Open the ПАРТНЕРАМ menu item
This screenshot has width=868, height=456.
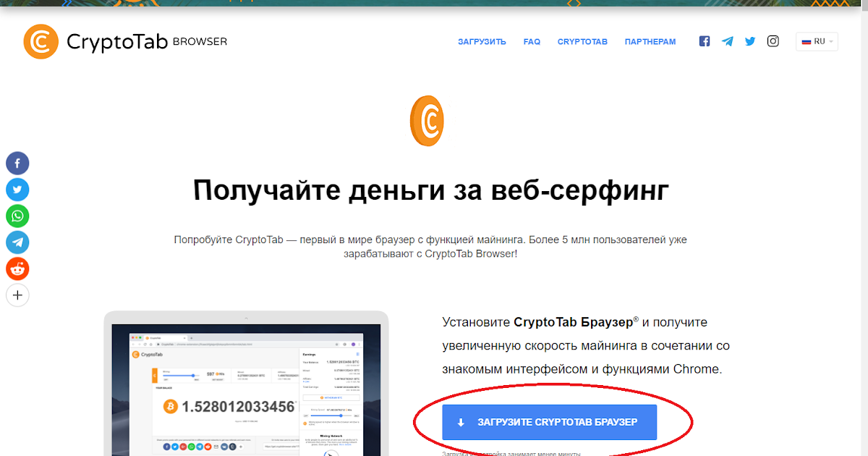pyautogui.click(x=650, y=42)
